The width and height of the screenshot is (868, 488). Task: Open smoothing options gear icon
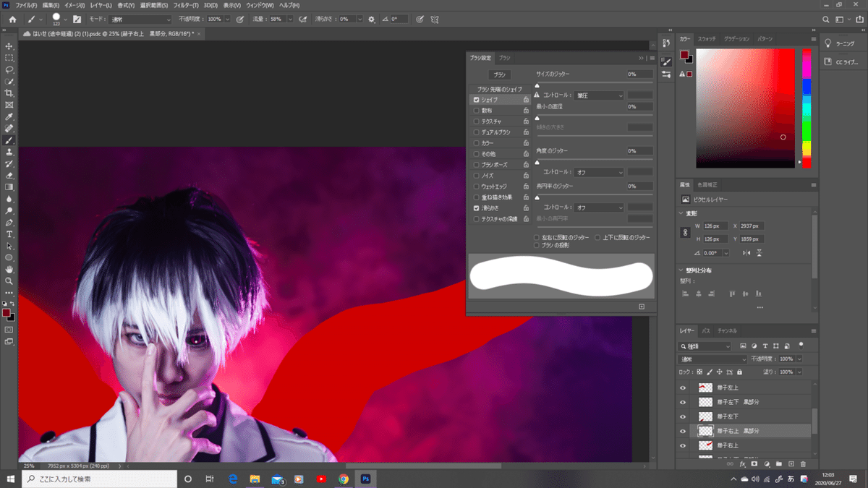[372, 19]
